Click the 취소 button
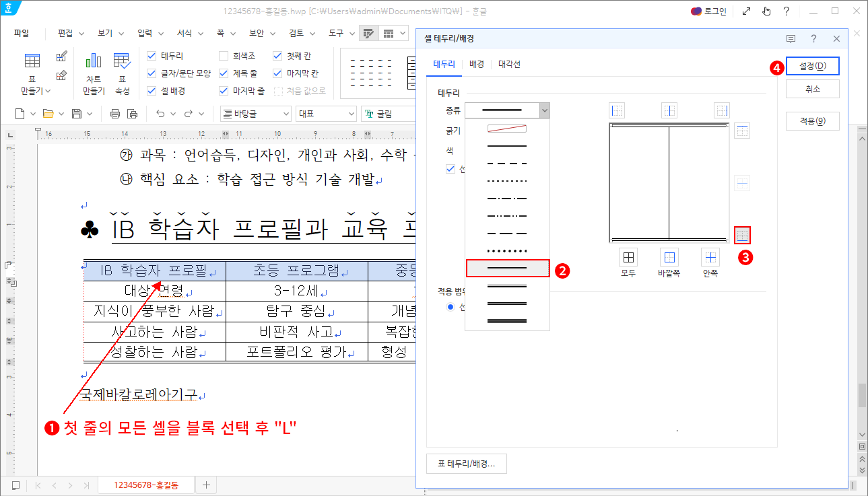Viewport: 868px width, 496px height. pyautogui.click(x=812, y=88)
